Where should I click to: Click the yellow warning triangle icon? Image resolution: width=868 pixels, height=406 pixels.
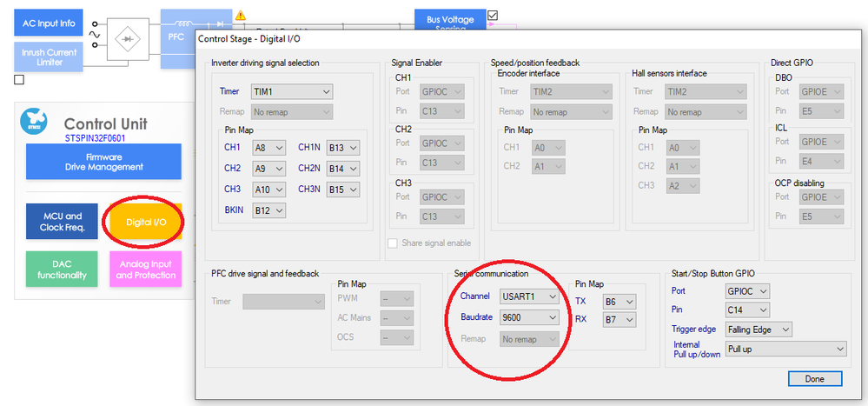tap(241, 15)
